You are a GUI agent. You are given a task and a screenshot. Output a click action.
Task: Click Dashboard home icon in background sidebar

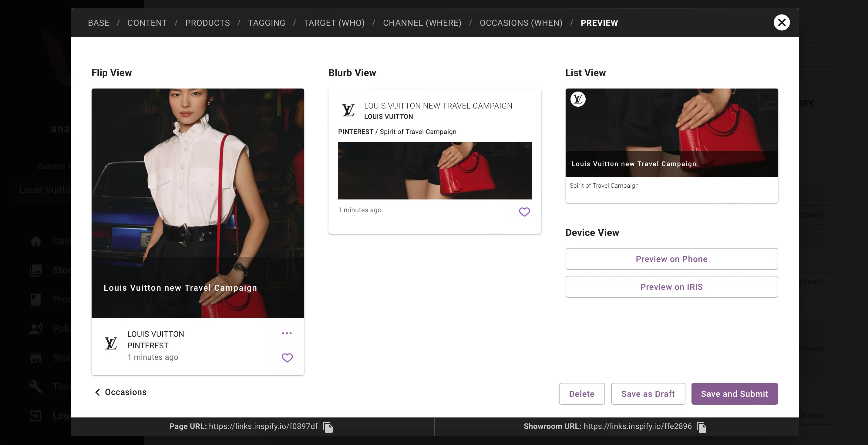click(36, 241)
